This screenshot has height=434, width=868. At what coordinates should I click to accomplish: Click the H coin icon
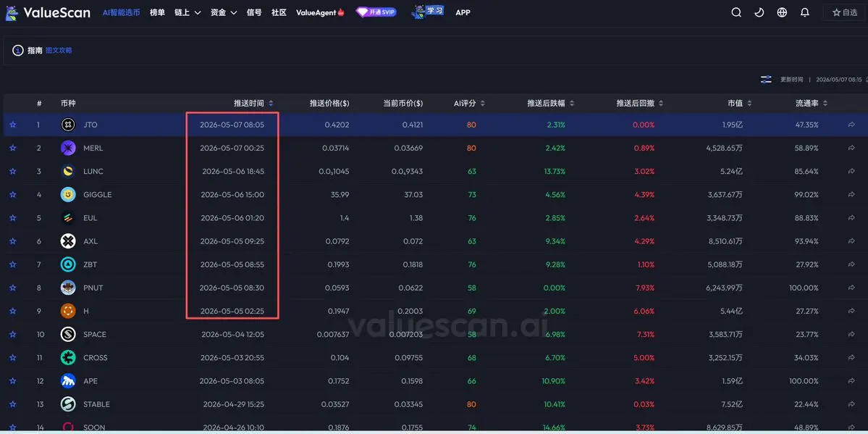(68, 311)
